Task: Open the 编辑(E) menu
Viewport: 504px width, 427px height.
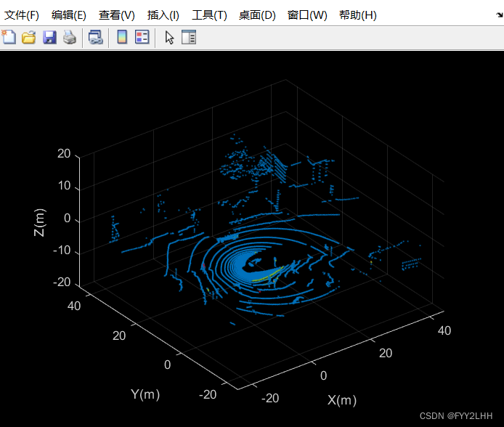Action: tap(69, 15)
